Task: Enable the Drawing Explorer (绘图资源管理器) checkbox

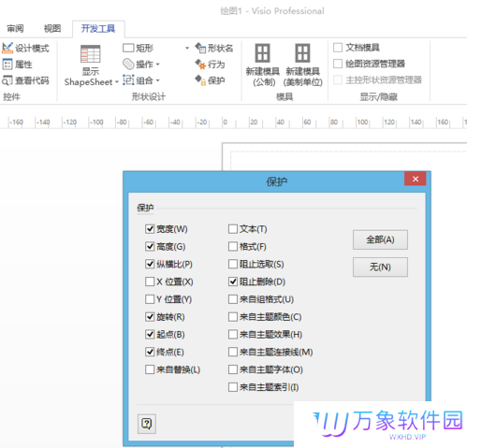Action: [x=338, y=64]
